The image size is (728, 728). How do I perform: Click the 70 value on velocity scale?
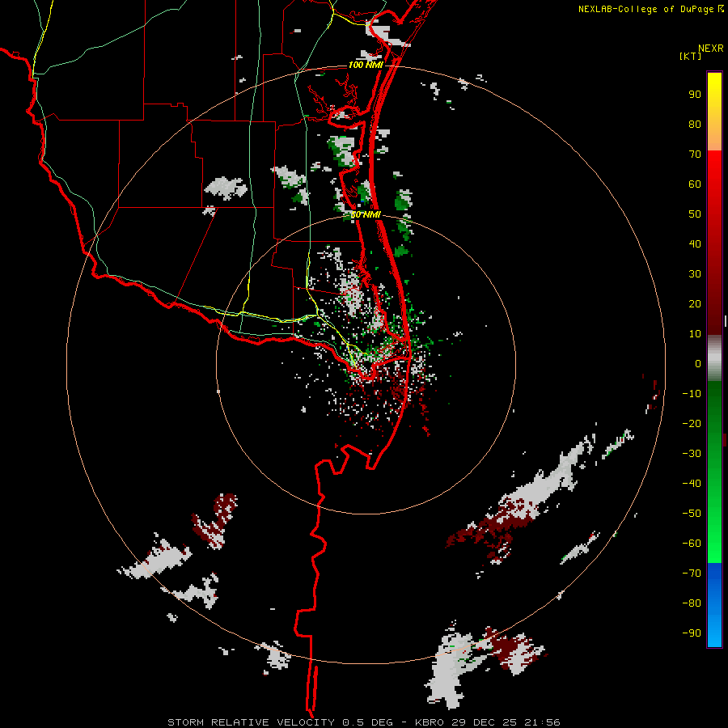(695, 154)
